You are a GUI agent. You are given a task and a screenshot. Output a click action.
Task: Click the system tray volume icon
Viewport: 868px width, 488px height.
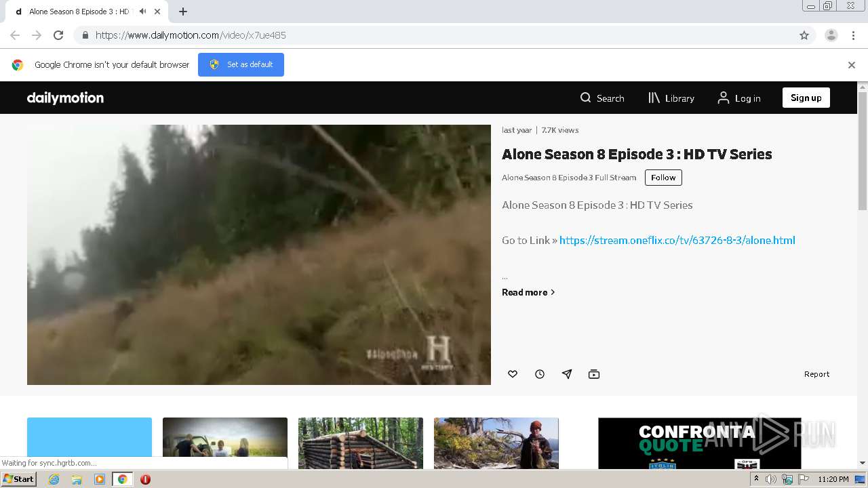click(x=771, y=479)
